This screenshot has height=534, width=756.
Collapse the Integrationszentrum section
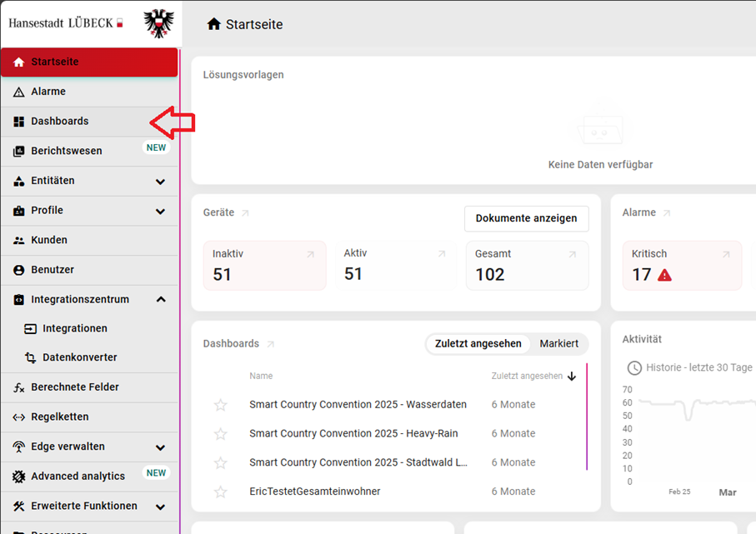pyautogui.click(x=160, y=300)
